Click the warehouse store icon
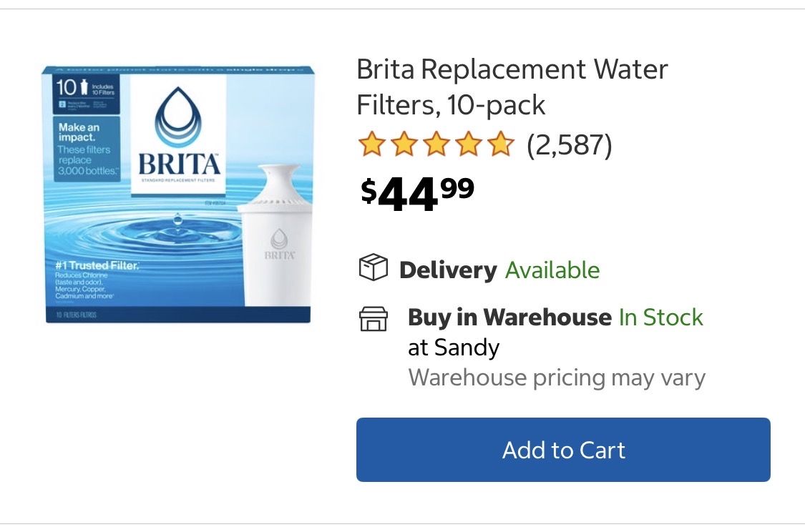Screen dimensions: 805x532 (373, 319)
